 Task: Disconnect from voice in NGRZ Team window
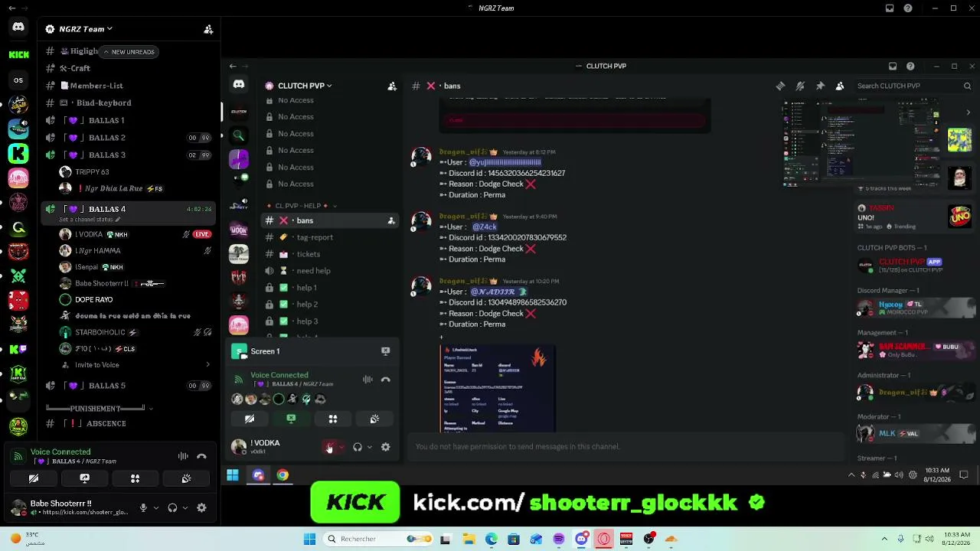tap(201, 456)
